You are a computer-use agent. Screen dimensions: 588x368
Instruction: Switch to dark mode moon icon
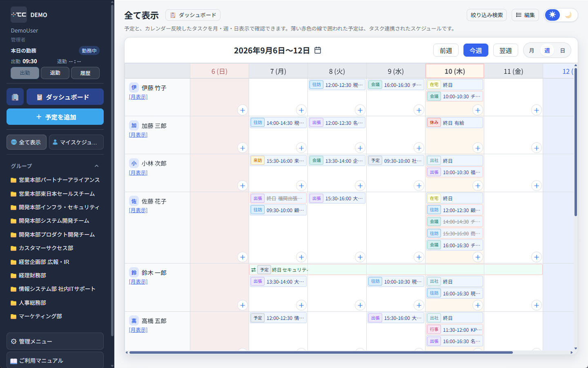click(568, 15)
